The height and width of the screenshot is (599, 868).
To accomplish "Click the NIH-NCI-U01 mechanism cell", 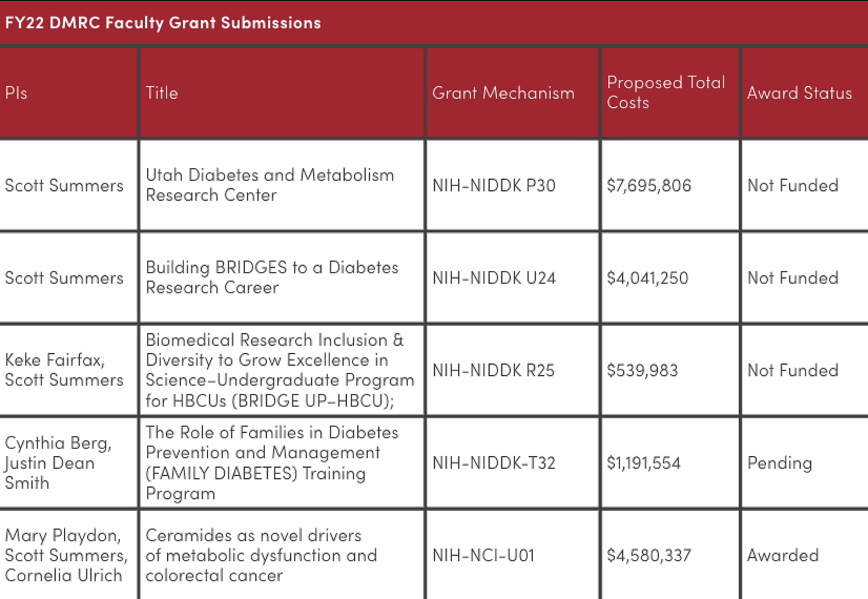I will [x=512, y=555].
